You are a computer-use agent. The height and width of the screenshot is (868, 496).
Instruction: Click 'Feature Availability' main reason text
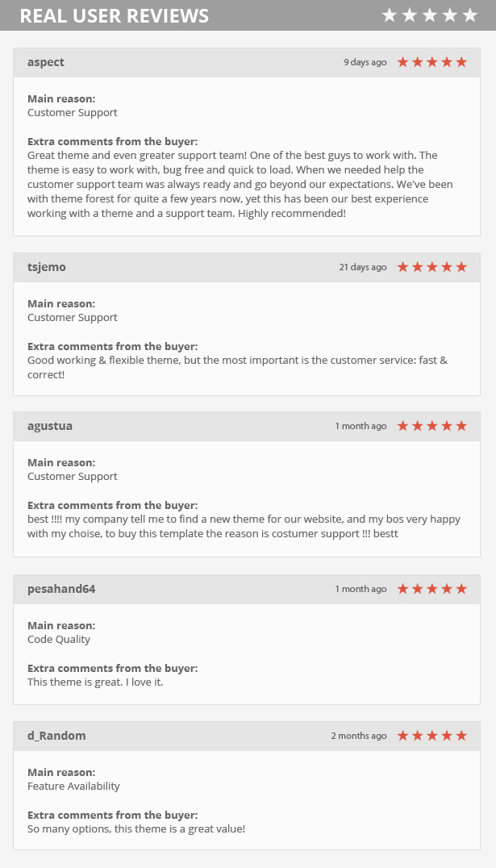[73, 786]
